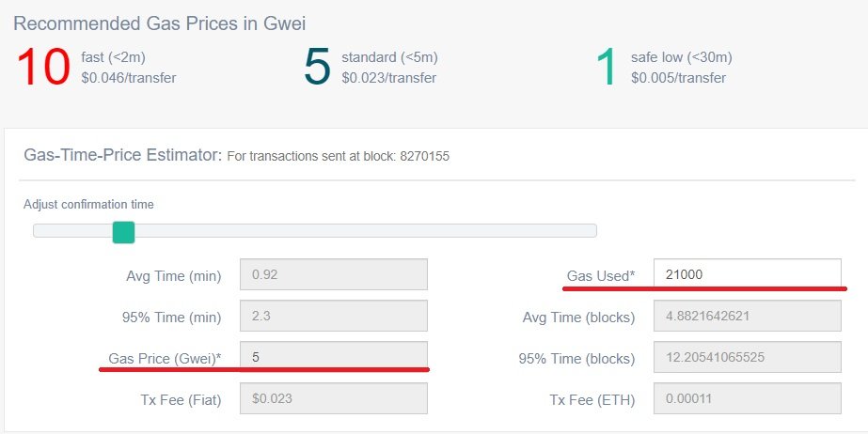Click the standard (<5m) label
Viewport: 868px width, 434px height.
tap(389, 57)
